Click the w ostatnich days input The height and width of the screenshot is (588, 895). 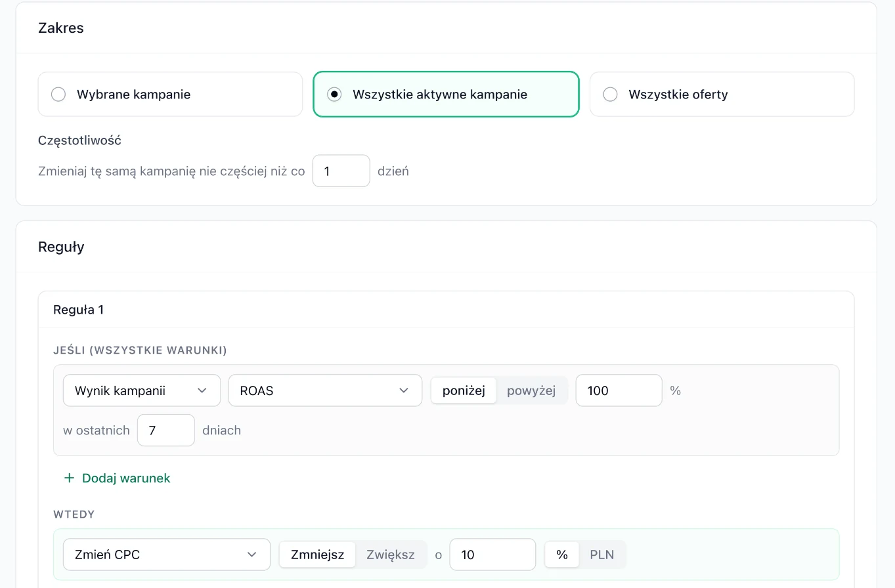click(166, 430)
